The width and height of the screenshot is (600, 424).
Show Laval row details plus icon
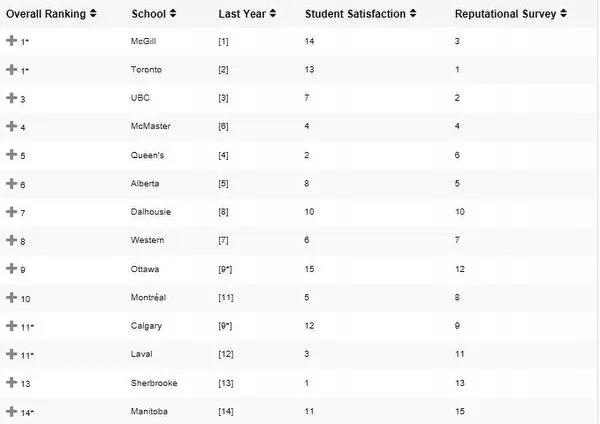coord(11,354)
